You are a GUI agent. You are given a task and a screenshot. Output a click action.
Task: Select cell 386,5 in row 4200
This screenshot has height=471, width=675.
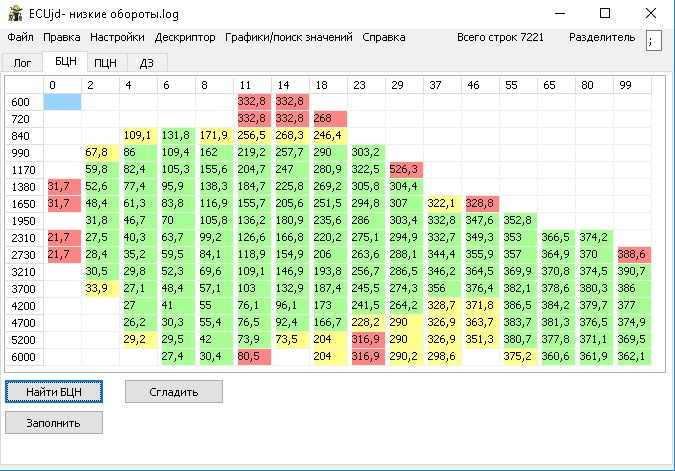point(518,306)
